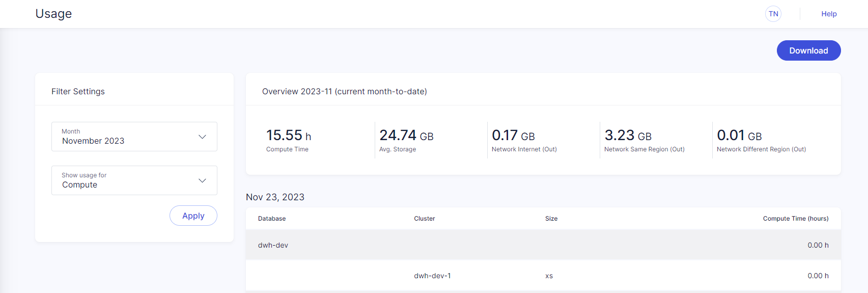868x293 pixels.
Task: Select the dwh-dev-1 cluster entry
Action: pyautogui.click(x=432, y=276)
